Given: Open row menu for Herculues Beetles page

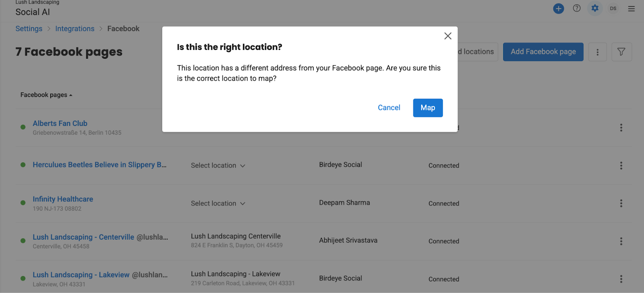Looking at the screenshot, I should click(621, 166).
